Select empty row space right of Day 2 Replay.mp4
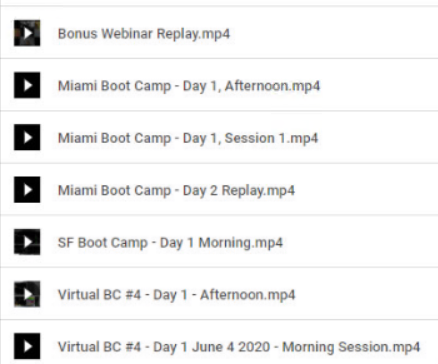This screenshot has width=438, height=364. click(x=367, y=190)
